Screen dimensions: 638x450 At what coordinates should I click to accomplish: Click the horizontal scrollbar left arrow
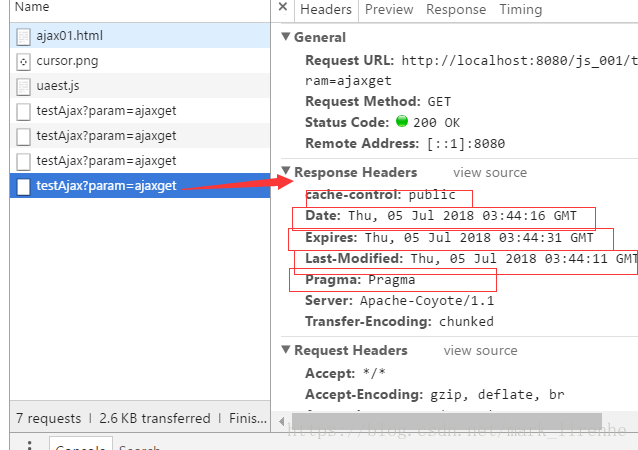[x=282, y=421]
